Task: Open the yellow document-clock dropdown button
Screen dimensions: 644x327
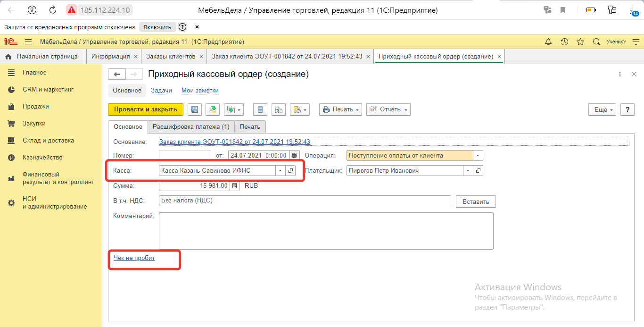Action: (299, 109)
